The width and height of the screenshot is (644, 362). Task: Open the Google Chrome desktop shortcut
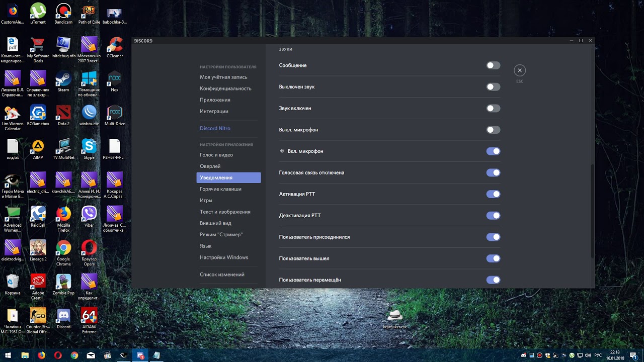(x=63, y=253)
